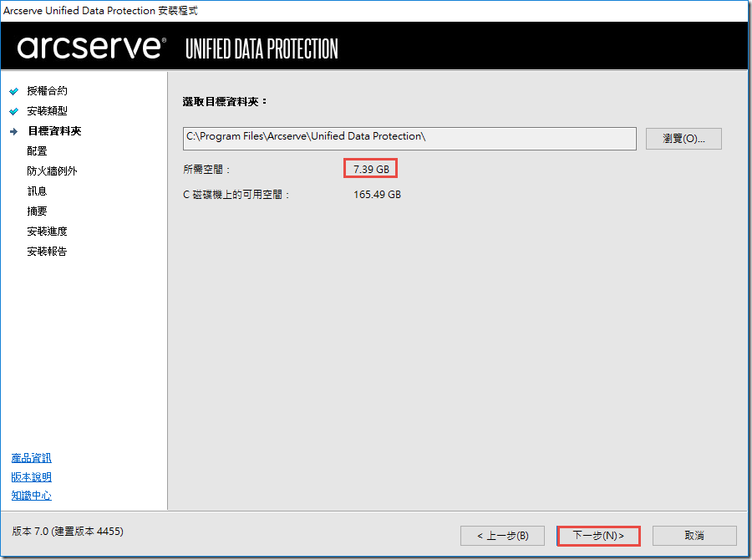Open the 版本說明 release notes link

[x=32, y=476]
